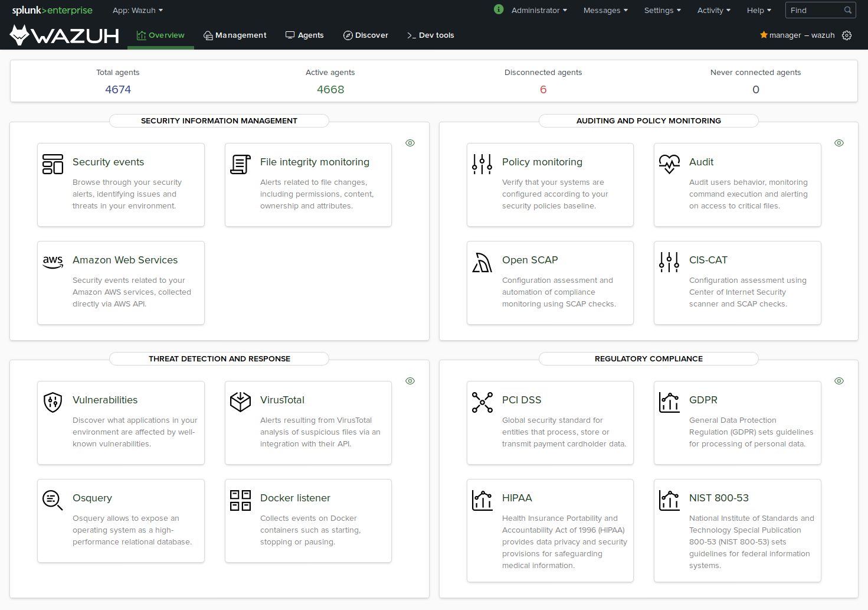Click the Osquery magnifier icon
This screenshot has width=868, height=610.
53,500
